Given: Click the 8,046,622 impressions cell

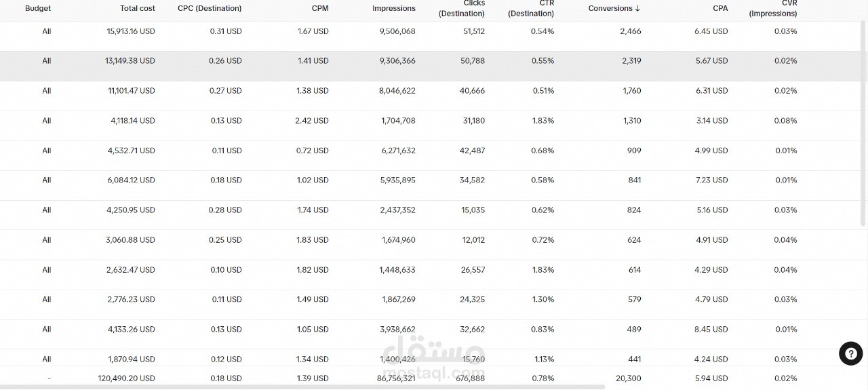Looking at the screenshot, I should click(x=397, y=91).
